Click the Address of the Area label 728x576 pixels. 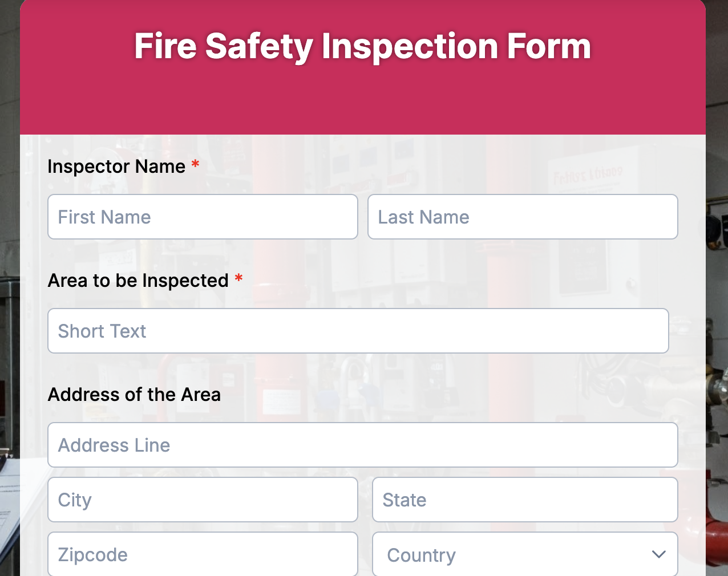[x=134, y=395]
